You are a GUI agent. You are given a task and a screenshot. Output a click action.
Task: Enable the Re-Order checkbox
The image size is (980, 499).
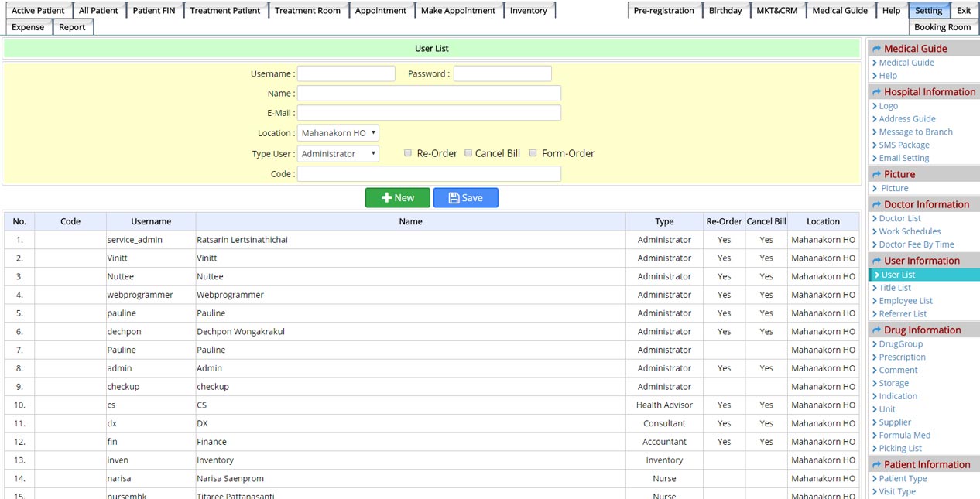(x=408, y=153)
